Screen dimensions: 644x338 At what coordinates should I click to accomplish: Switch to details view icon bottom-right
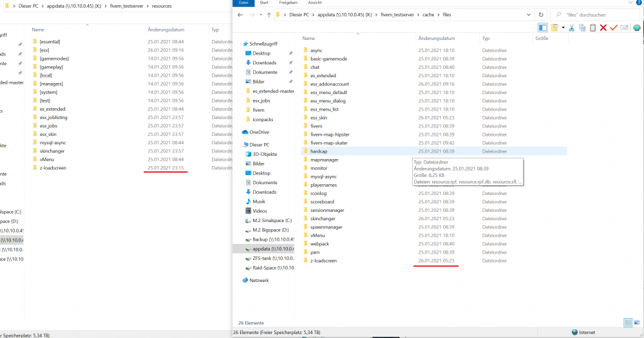pos(628,323)
